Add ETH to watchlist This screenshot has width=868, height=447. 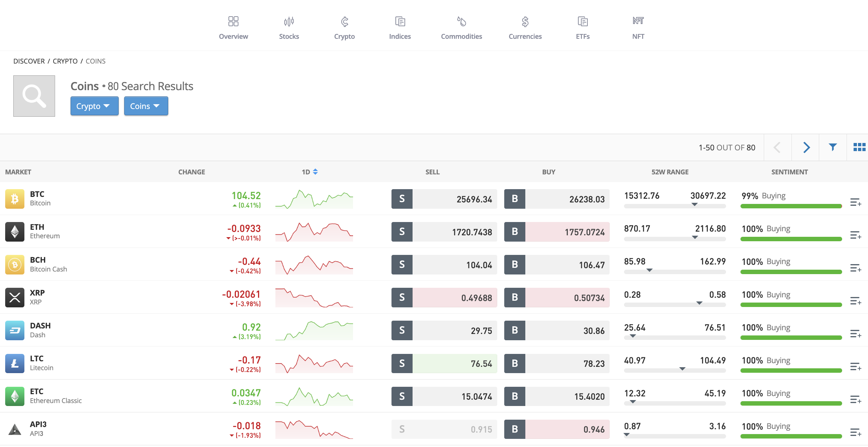click(x=855, y=235)
